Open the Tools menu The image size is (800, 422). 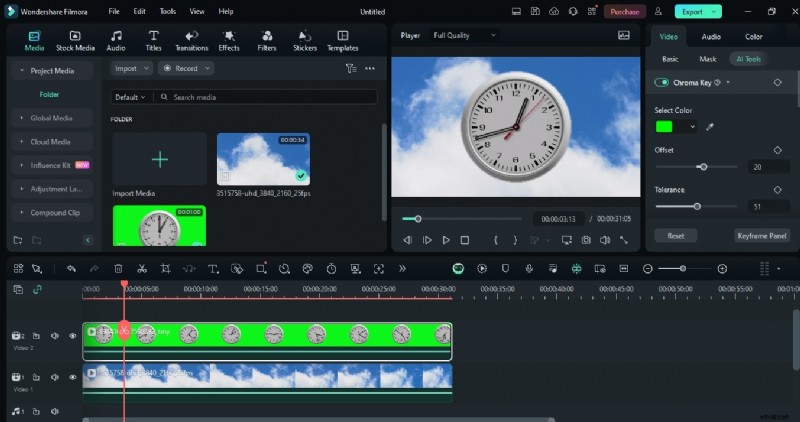coord(168,12)
